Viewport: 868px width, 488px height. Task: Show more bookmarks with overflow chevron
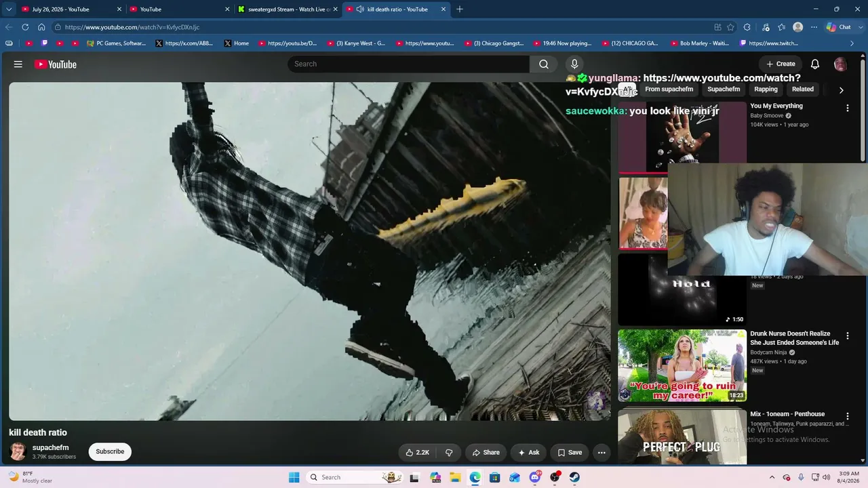tap(852, 43)
